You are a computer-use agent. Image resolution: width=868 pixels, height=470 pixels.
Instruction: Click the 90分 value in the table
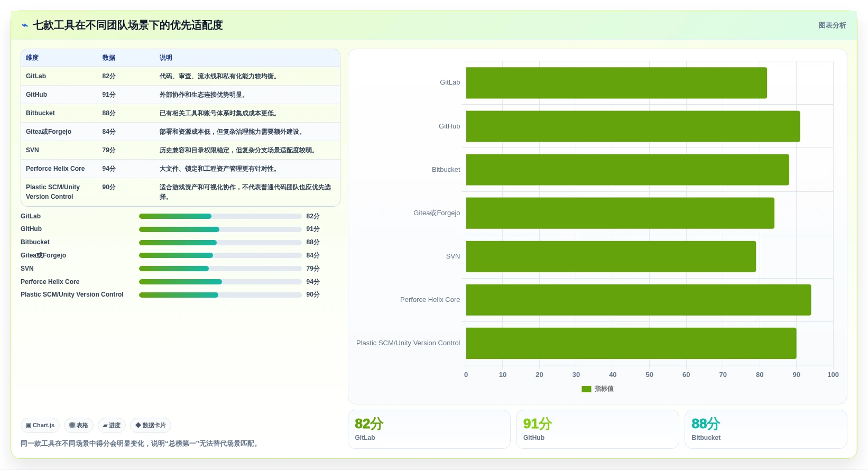click(x=109, y=187)
